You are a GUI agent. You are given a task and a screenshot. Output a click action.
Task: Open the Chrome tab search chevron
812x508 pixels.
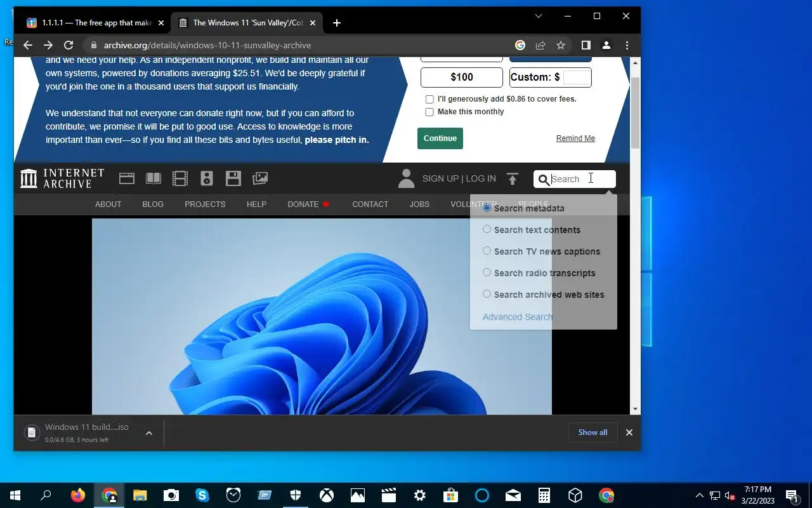pos(539,17)
